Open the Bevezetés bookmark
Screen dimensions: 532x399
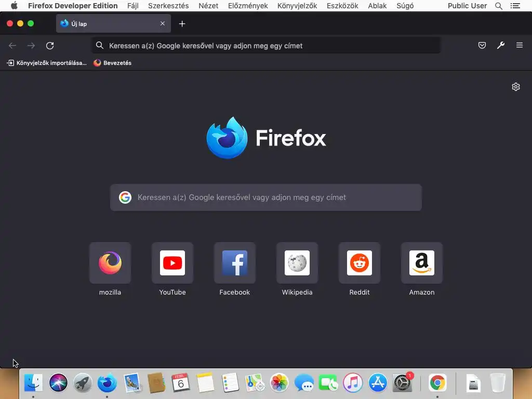pos(112,63)
